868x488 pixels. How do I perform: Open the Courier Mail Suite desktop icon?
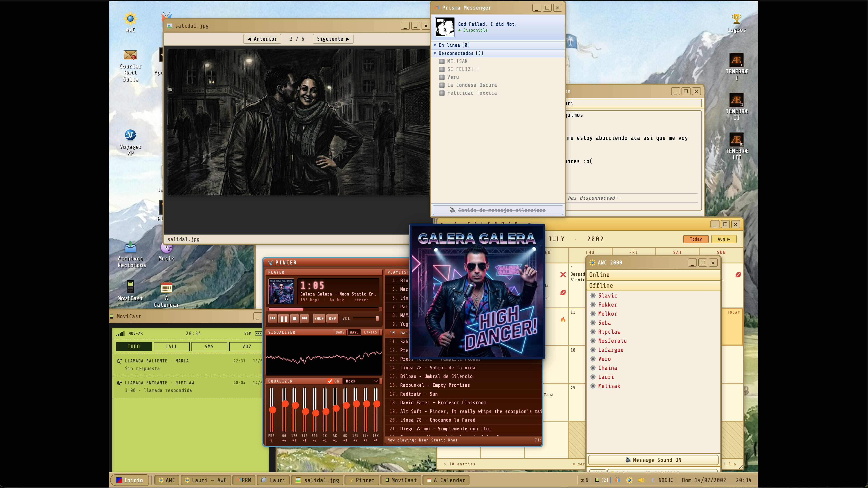130,66
